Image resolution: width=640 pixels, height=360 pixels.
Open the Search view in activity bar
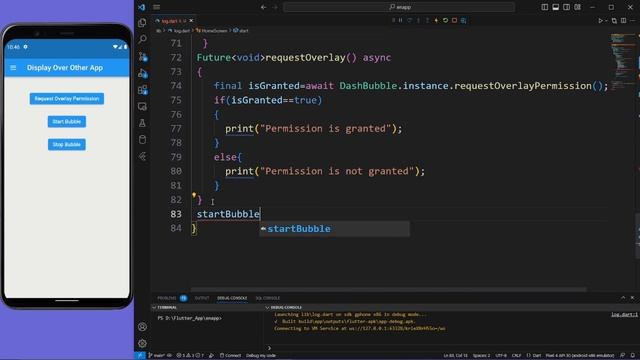pyautogui.click(x=142, y=39)
